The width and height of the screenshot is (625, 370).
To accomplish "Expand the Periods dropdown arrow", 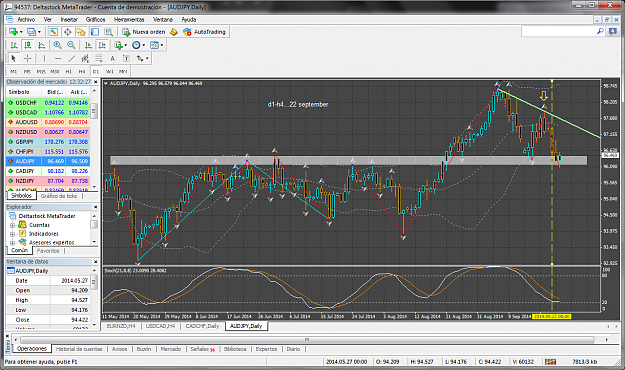I will coord(143,45).
